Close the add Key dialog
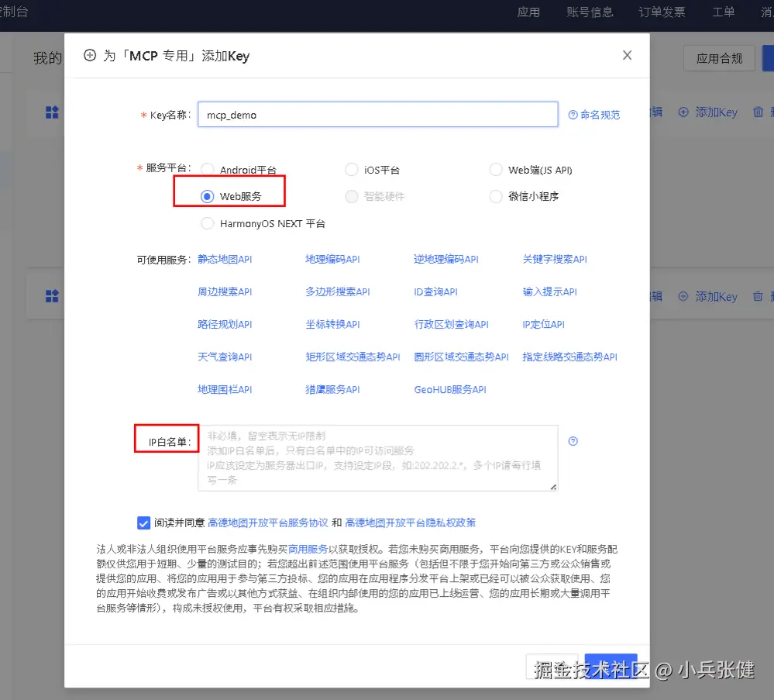 pyautogui.click(x=627, y=55)
